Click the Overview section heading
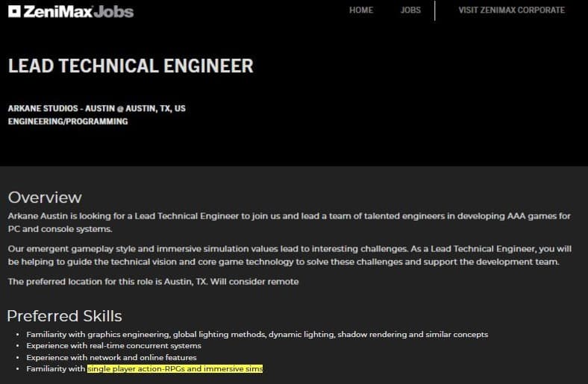 click(44, 198)
